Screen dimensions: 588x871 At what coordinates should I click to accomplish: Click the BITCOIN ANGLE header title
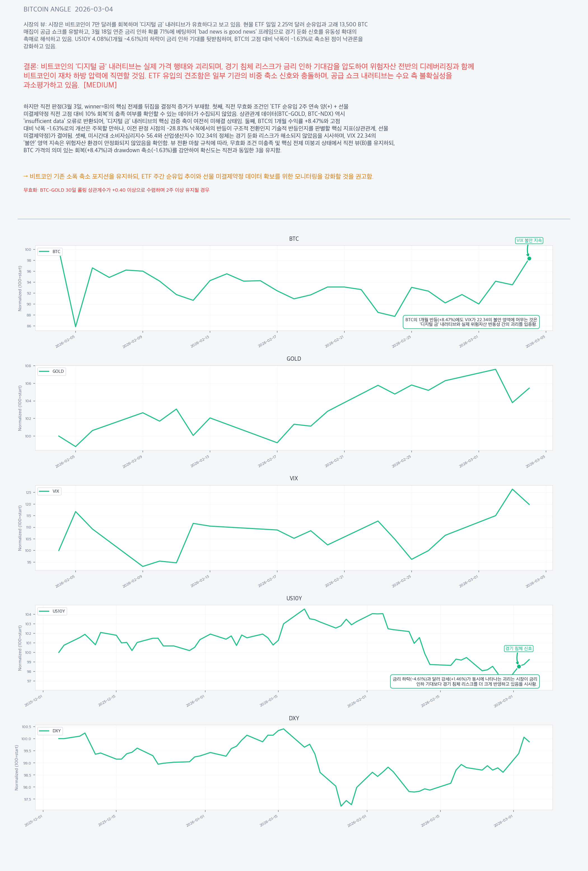click(68, 9)
